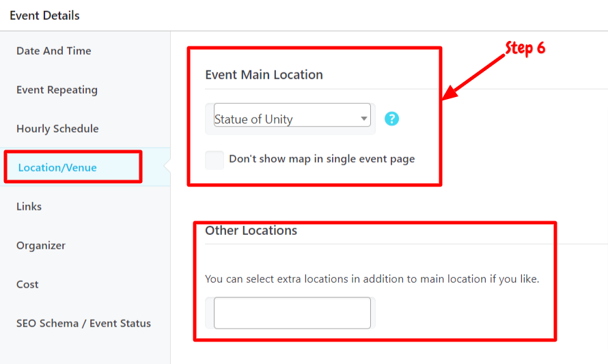
Task: Go to the Hourly Schedule tab
Action: tap(57, 128)
